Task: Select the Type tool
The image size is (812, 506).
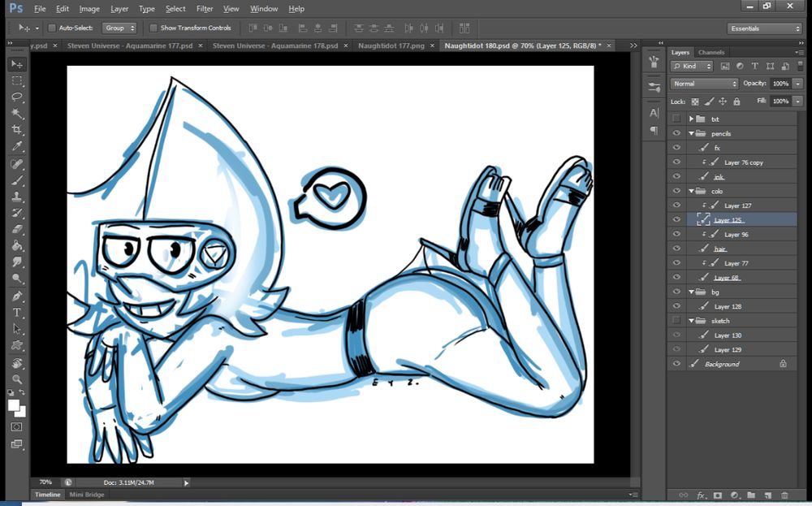Action: [x=17, y=313]
